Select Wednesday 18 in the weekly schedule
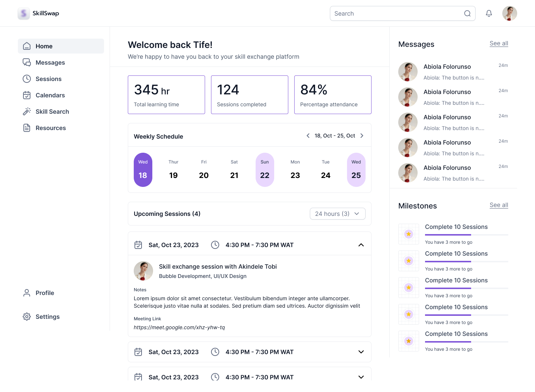The image size is (535, 392). pos(143,170)
